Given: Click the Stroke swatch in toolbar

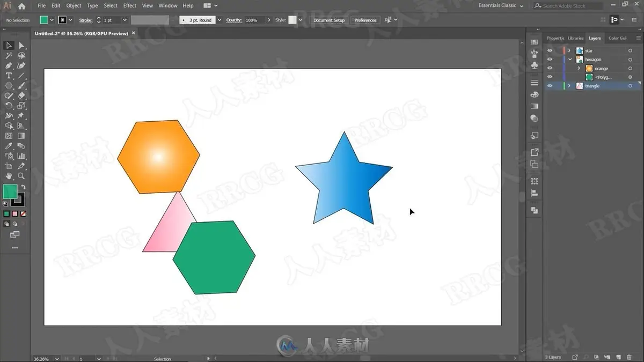Looking at the screenshot, I should pos(19,199).
